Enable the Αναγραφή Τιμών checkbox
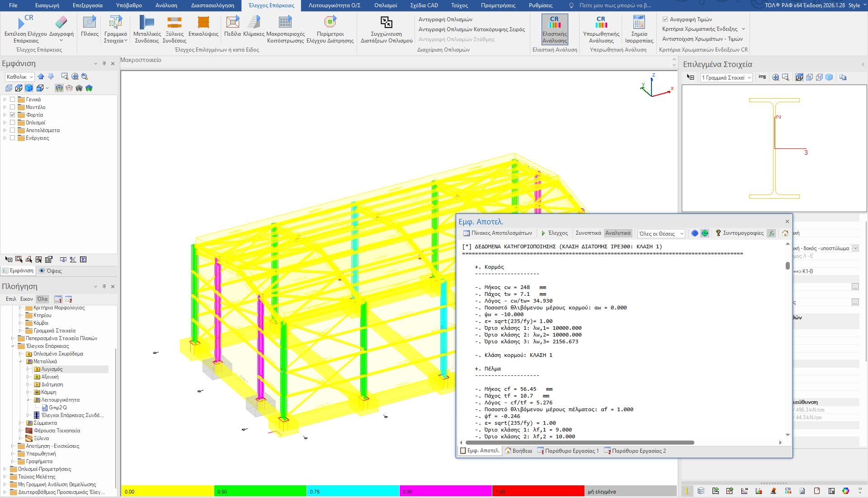This screenshot has width=868, height=498. (665, 19)
